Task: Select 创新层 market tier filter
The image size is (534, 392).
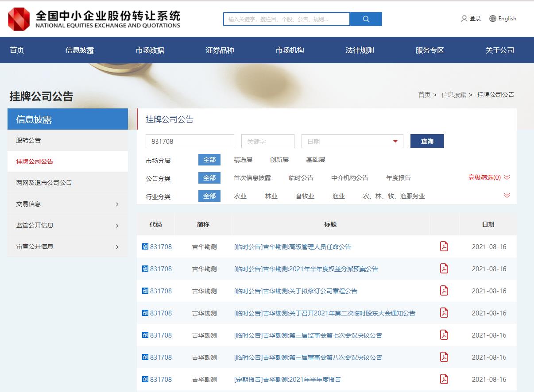Action: coord(279,160)
